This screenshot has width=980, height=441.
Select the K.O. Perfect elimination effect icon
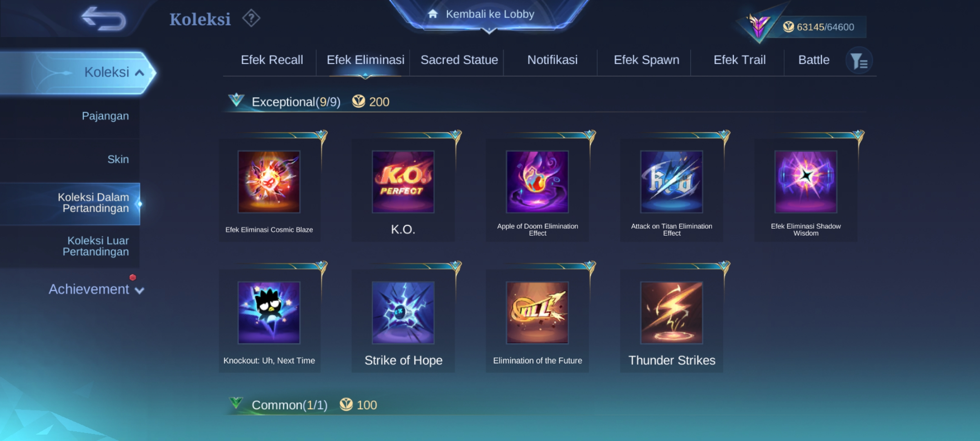403,182
